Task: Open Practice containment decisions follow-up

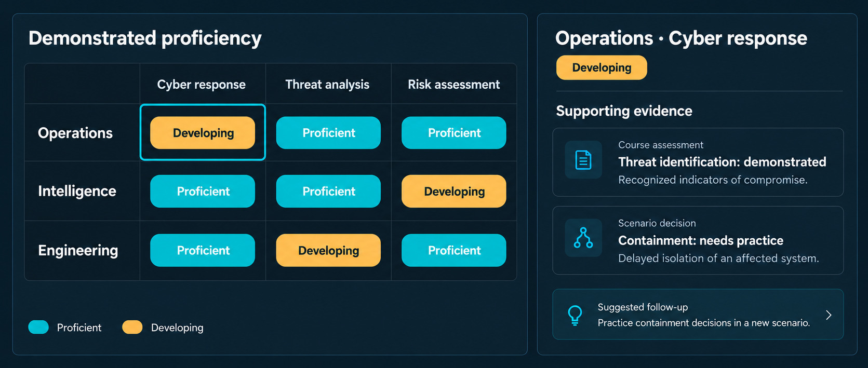Action: point(698,315)
